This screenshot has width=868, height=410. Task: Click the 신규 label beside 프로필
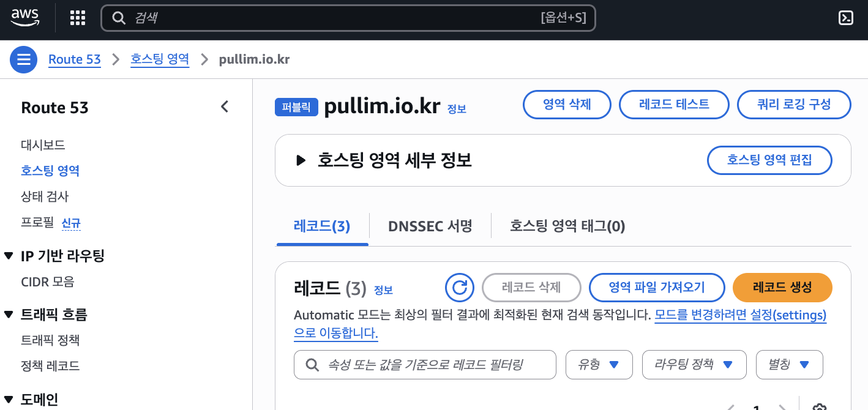click(71, 223)
